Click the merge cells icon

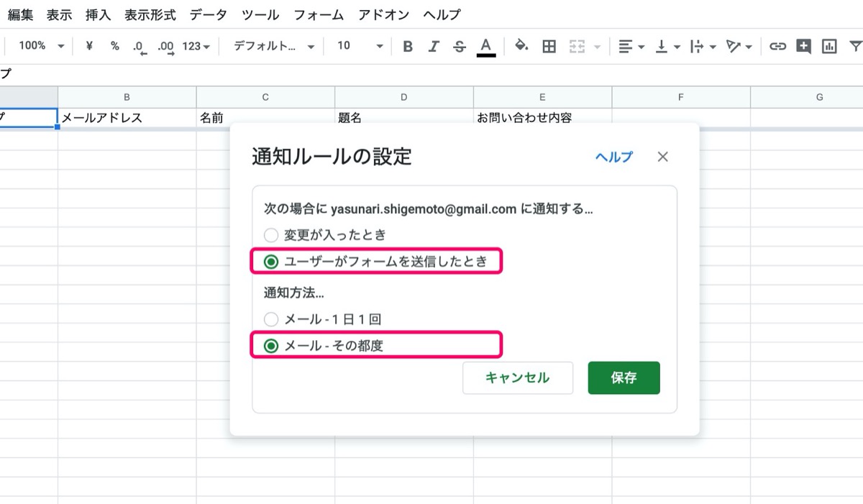(577, 47)
